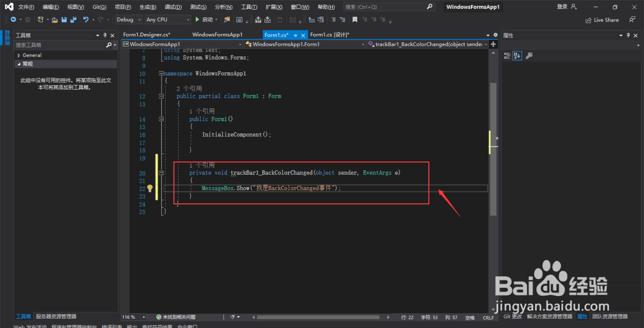Open Live Share session

(x=602, y=20)
